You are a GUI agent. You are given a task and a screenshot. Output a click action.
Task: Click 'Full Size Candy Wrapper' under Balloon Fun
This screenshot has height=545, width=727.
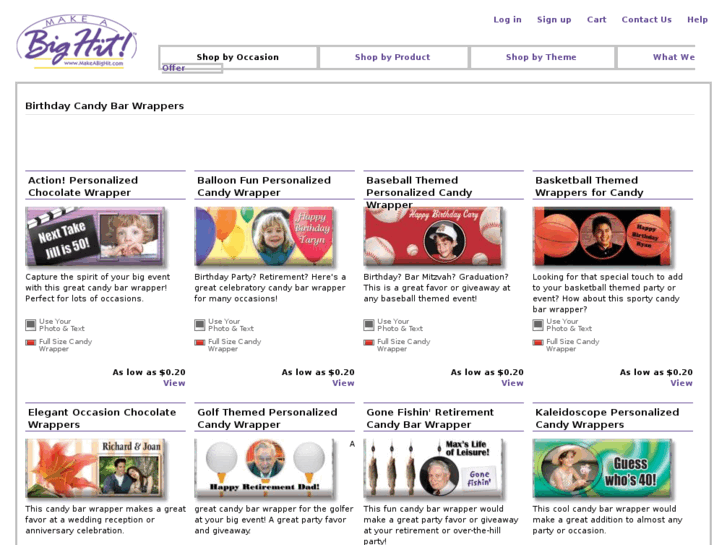[234, 345]
